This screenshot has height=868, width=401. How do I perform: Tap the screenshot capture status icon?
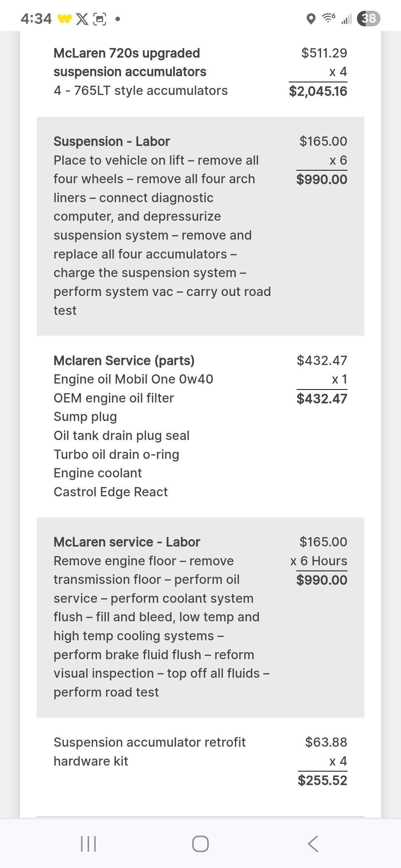(x=100, y=19)
